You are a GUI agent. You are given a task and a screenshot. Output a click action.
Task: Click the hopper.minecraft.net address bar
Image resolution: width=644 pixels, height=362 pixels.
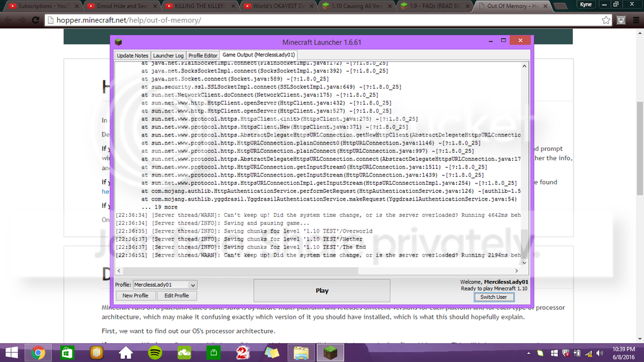(126, 19)
